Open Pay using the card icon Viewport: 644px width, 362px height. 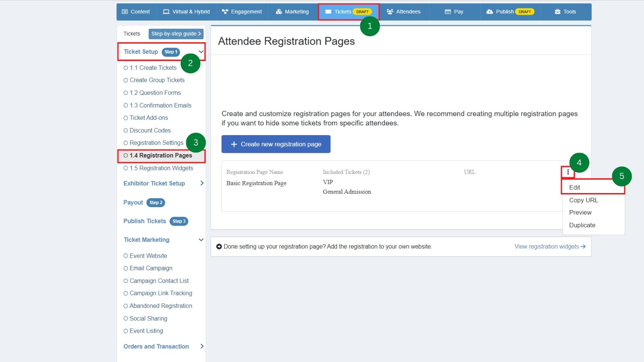tap(447, 11)
